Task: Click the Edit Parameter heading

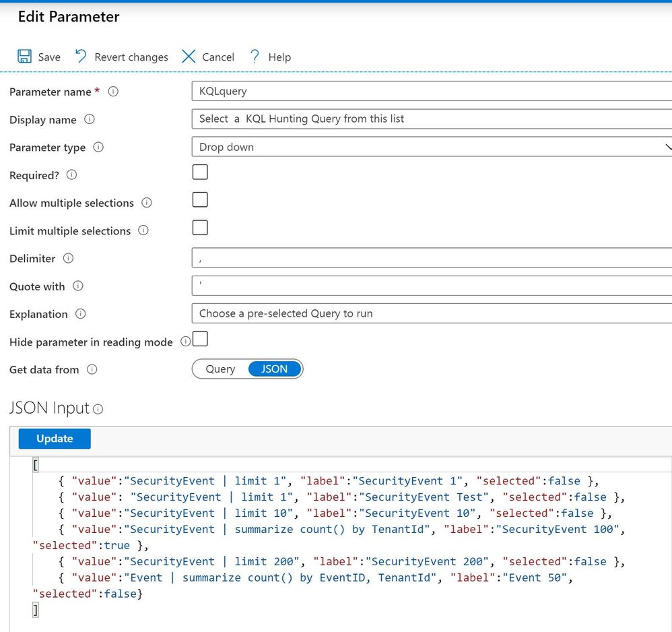Action: click(69, 17)
